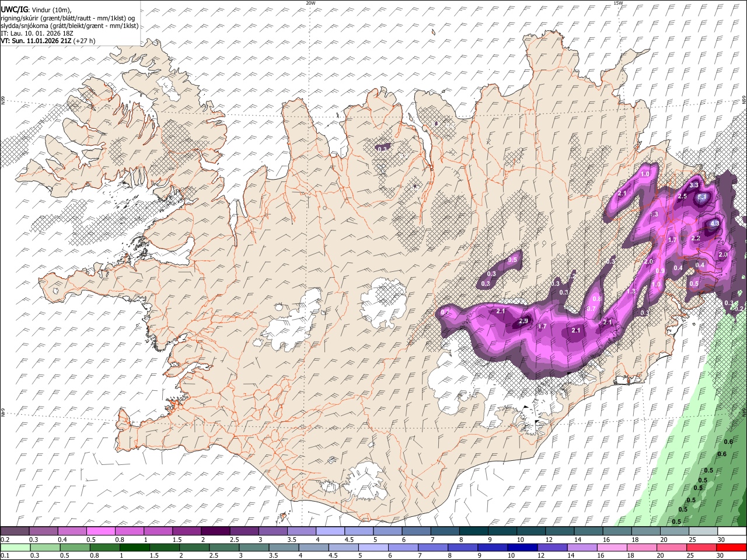Select the lower legend swatch starting at 0.5
This screenshot has width=747, height=560.
click(75, 548)
